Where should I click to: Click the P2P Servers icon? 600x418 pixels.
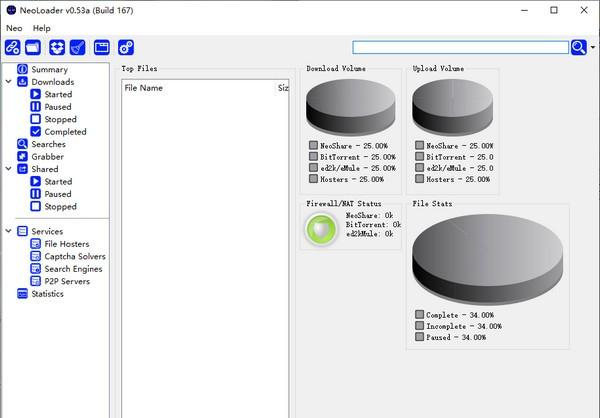point(36,281)
